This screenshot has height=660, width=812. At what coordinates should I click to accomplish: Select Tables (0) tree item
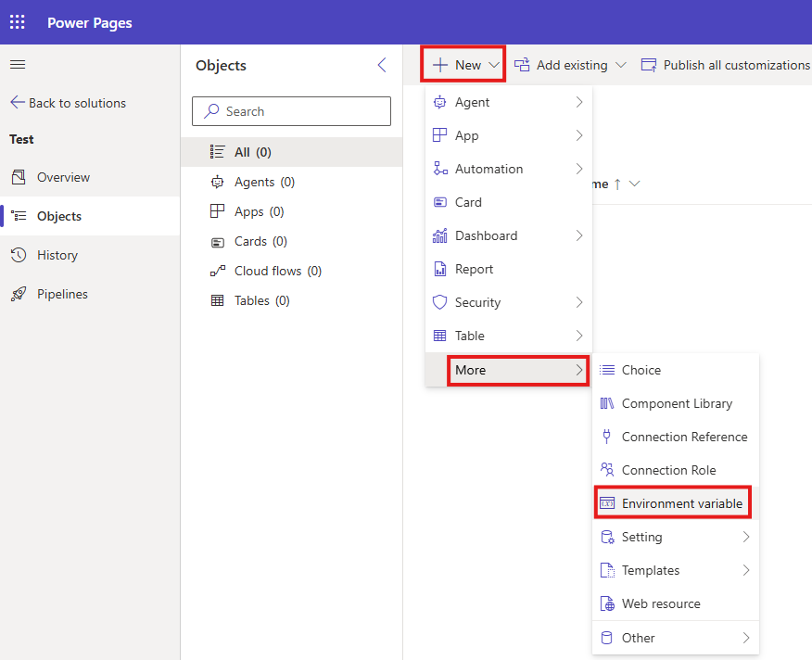(x=292, y=300)
